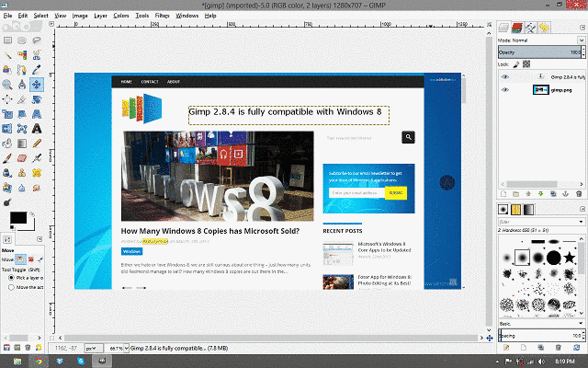Select the Pencil tool
Image resolution: width=588 pixels, height=368 pixels.
pos(37,144)
